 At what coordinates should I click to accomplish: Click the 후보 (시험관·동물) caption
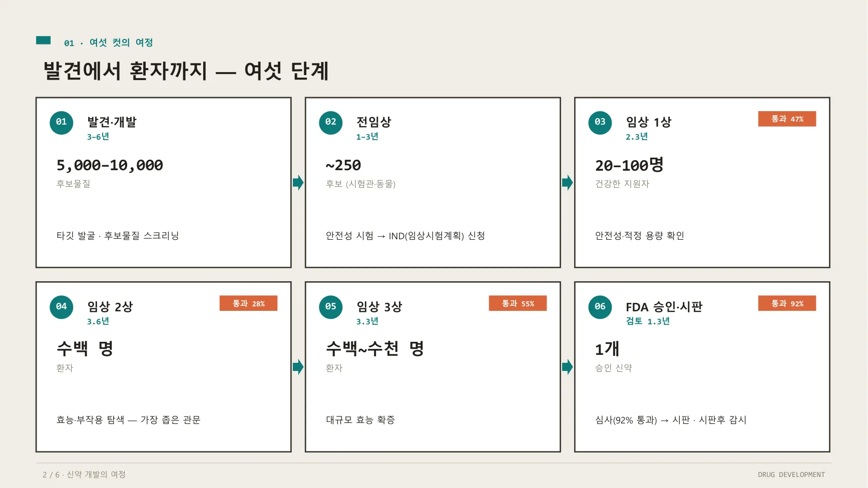(x=360, y=184)
